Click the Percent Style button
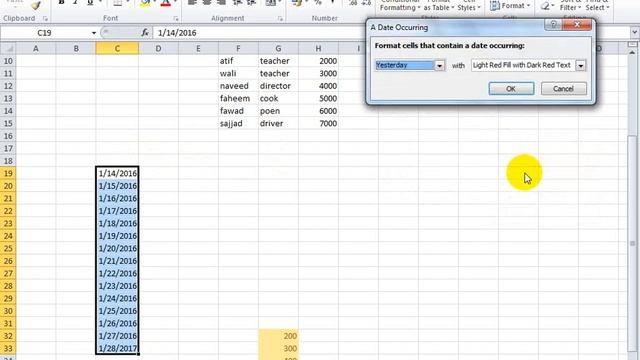The image size is (640, 360). (318, 3)
